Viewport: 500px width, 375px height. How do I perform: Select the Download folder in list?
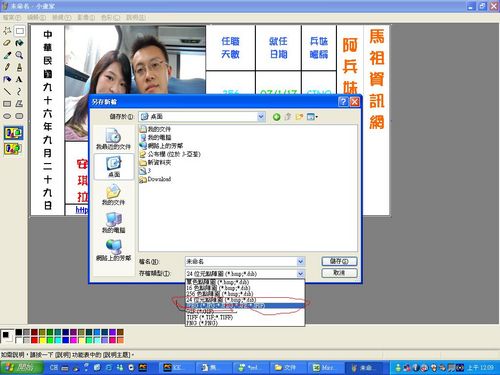tap(155, 179)
